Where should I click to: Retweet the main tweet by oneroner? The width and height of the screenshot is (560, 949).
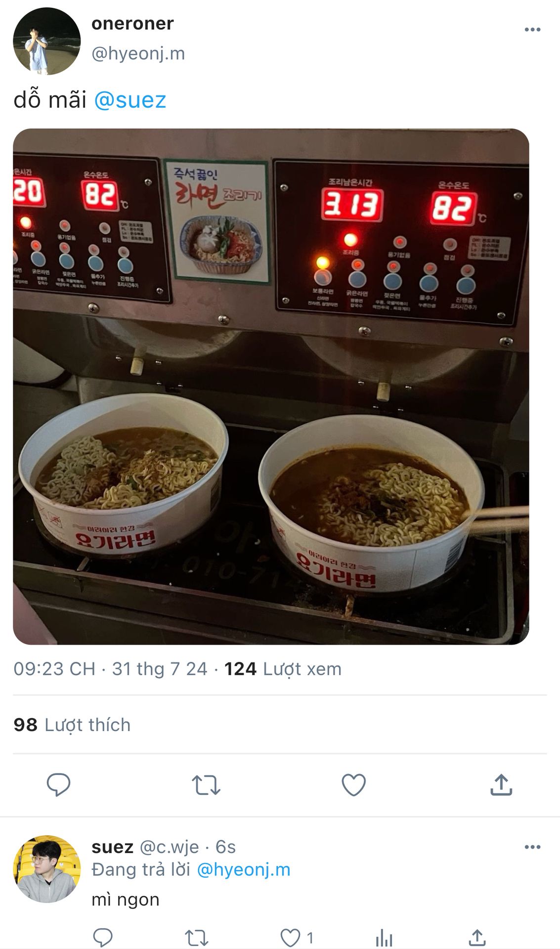[x=206, y=784]
